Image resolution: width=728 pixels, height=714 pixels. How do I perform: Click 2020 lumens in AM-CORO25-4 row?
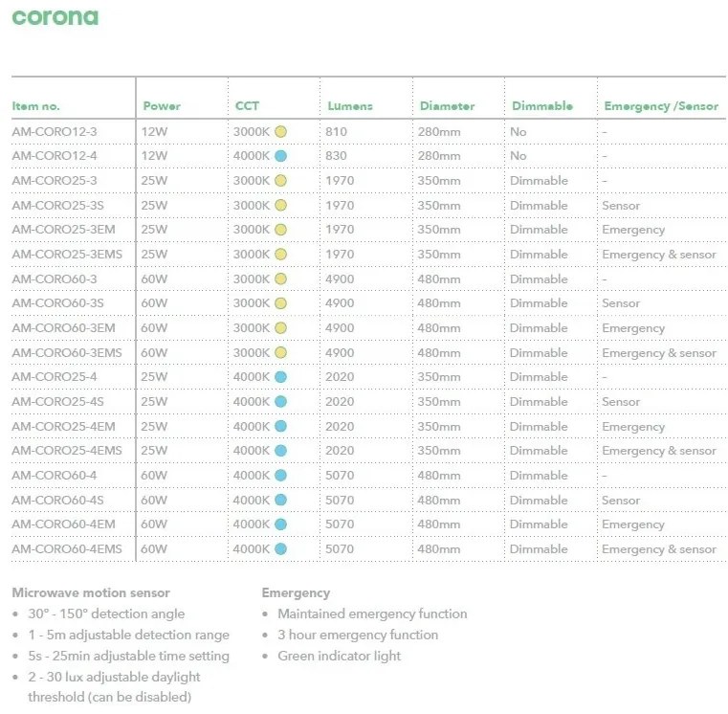[340, 377]
